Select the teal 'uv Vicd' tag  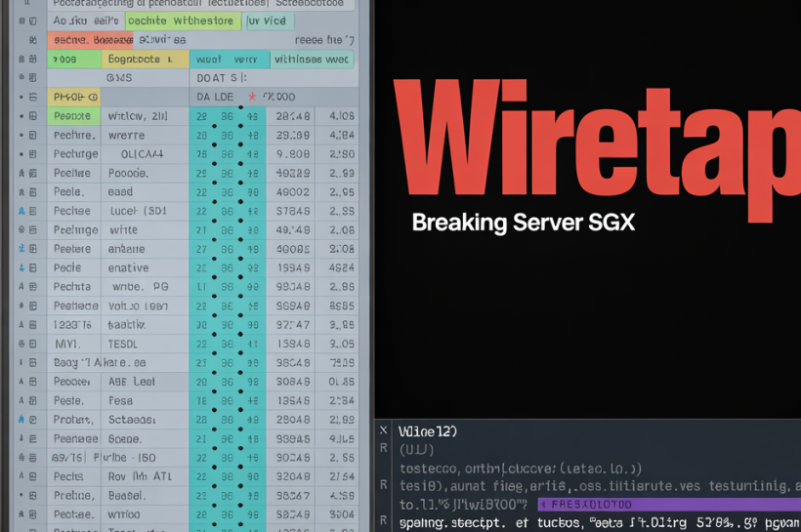pos(270,20)
